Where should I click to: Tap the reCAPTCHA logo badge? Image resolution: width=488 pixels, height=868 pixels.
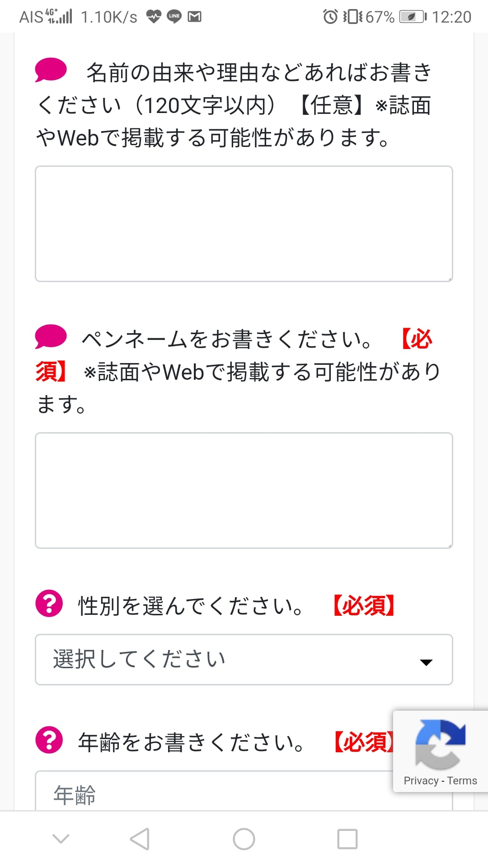pos(441,745)
